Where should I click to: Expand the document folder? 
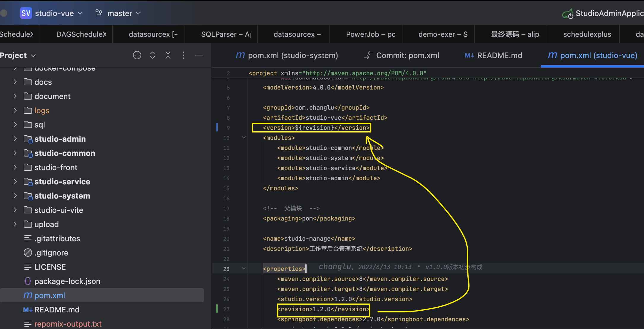pos(15,96)
